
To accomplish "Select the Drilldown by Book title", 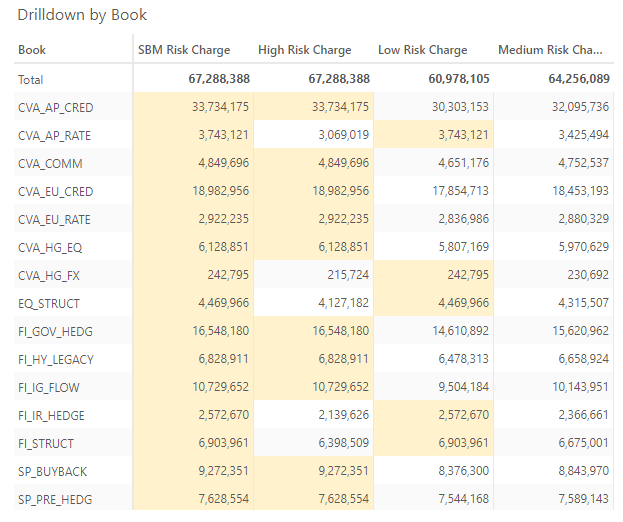I will (82, 15).
